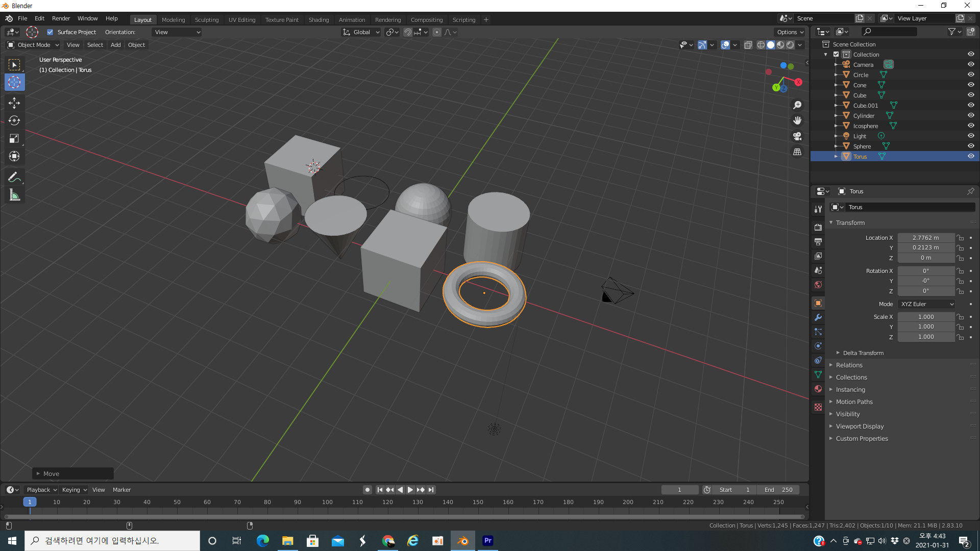Select the Rotate tool
The height and width of the screenshot is (551, 980).
pyautogui.click(x=14, y=121)
